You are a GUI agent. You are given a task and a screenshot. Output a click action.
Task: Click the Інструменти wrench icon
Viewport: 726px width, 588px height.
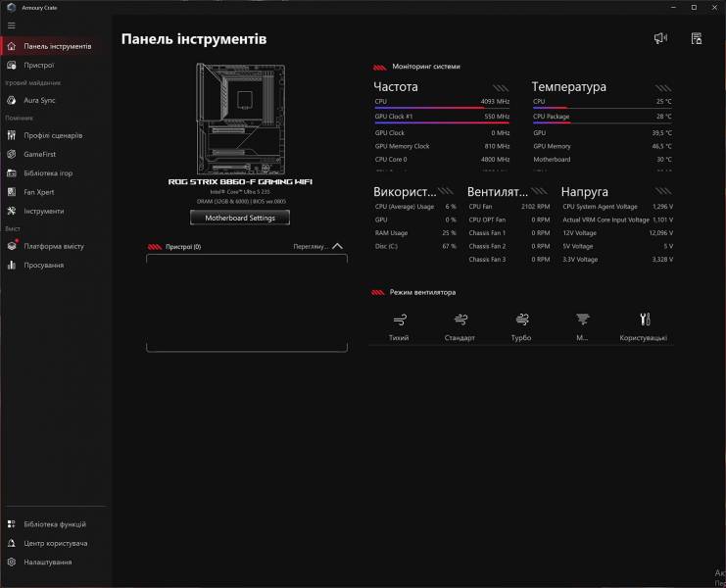12,211
